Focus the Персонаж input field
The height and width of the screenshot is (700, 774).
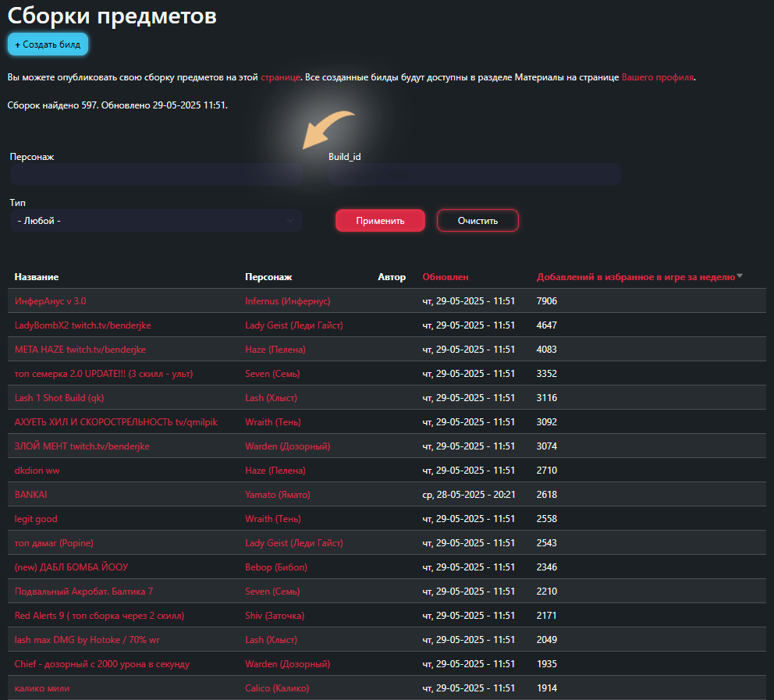coord(156,175)
